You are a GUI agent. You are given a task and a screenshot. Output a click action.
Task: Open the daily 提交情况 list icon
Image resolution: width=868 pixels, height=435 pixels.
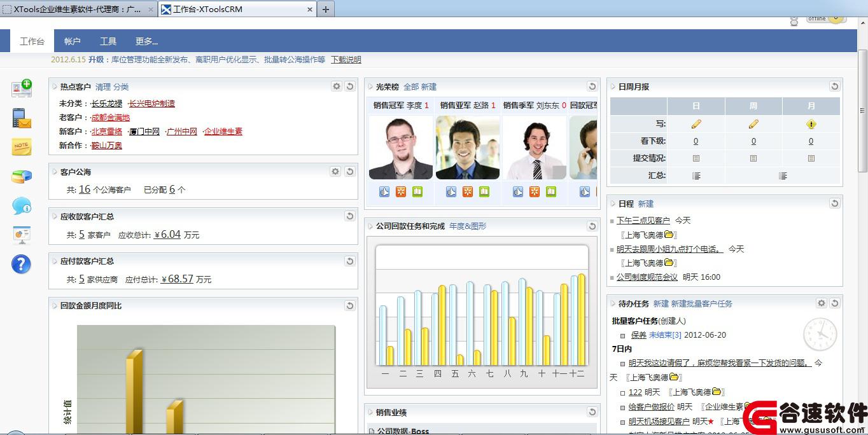coord(696,158)
